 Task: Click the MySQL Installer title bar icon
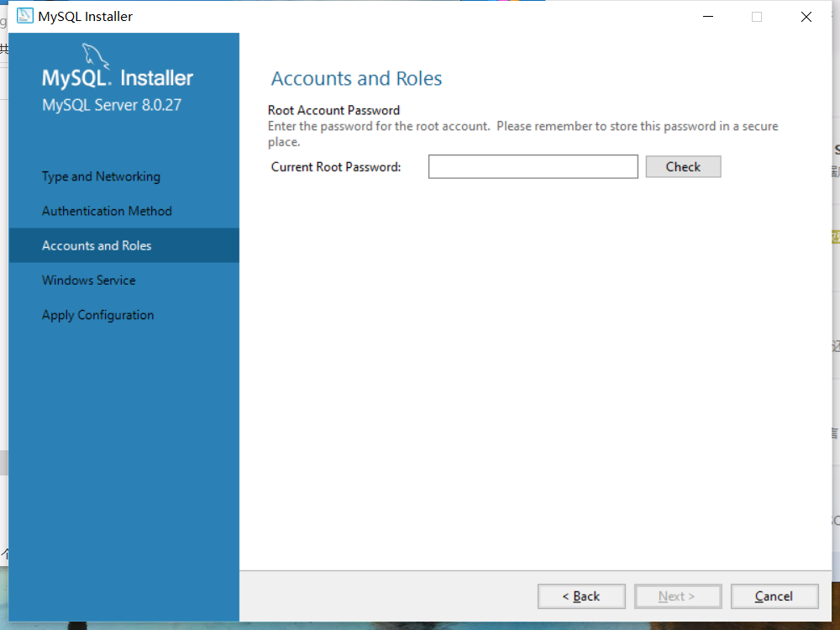pos(24,16)
